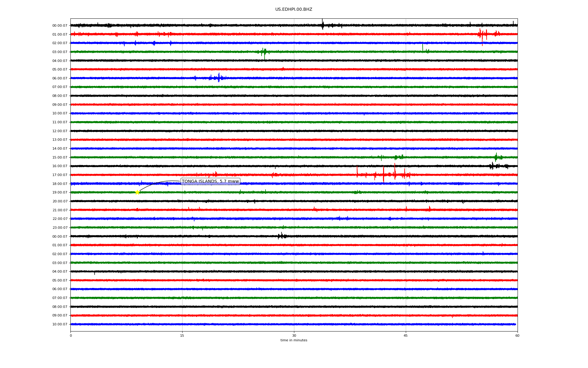The image size is (588, 368).
Task: Click the black burst on second 00:00:07 trace
Action: coord(281,236)
